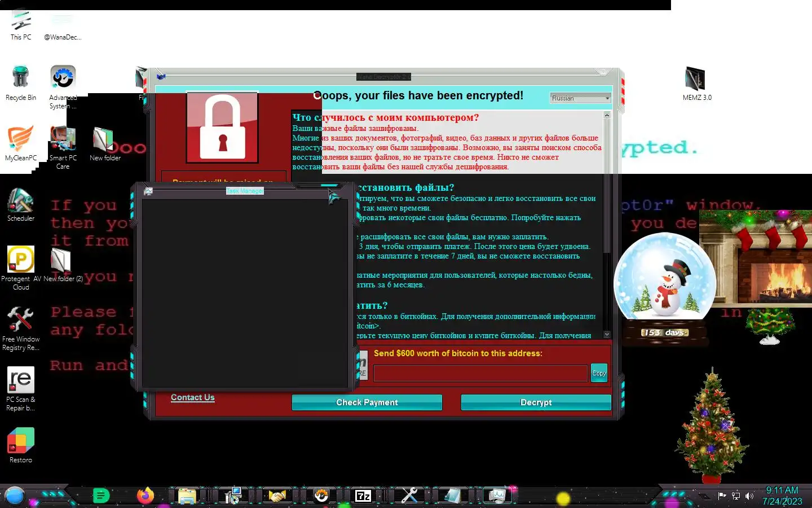Open the taskbar clock showing 9:11 AM
812x508 pixels.
click(x=782, y=496)
